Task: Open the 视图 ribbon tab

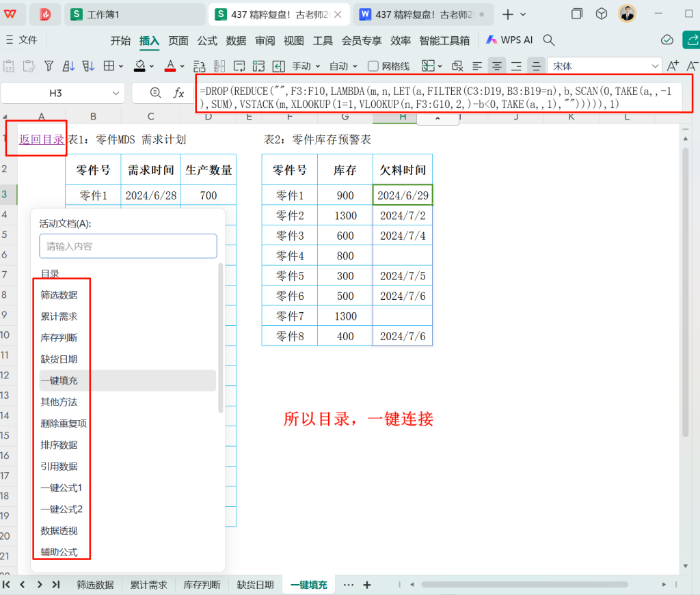Action: tap(294, 40)
